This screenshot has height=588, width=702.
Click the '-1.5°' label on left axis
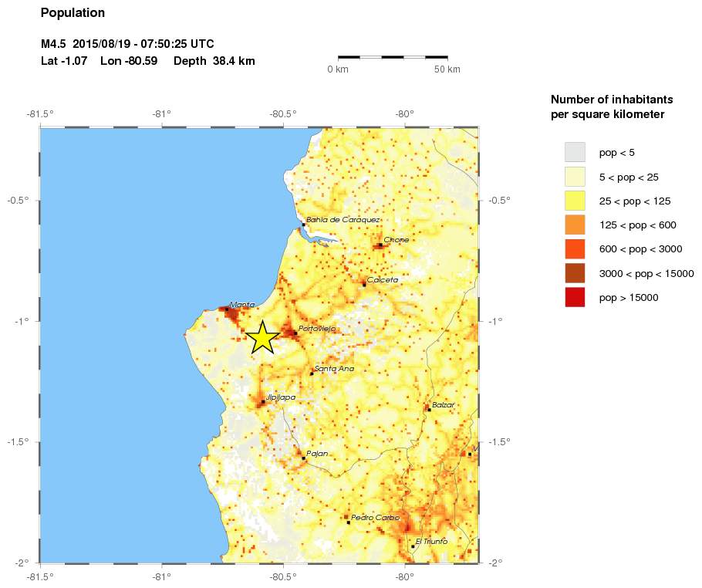[18, 442]
